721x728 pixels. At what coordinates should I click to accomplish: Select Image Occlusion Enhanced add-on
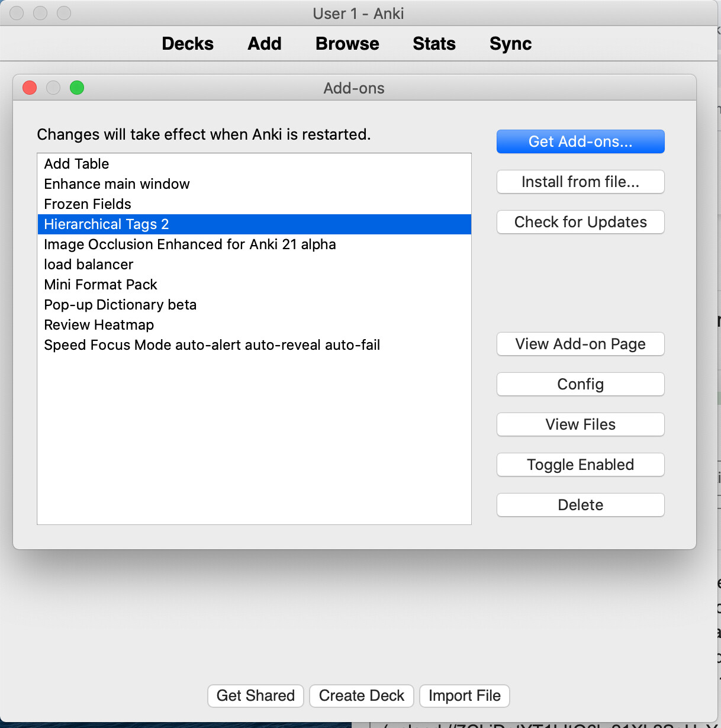pyautogui.click(x=254, y=244)
